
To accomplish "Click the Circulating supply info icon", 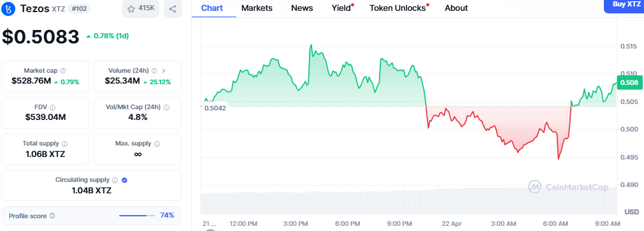I will [115, 180].
